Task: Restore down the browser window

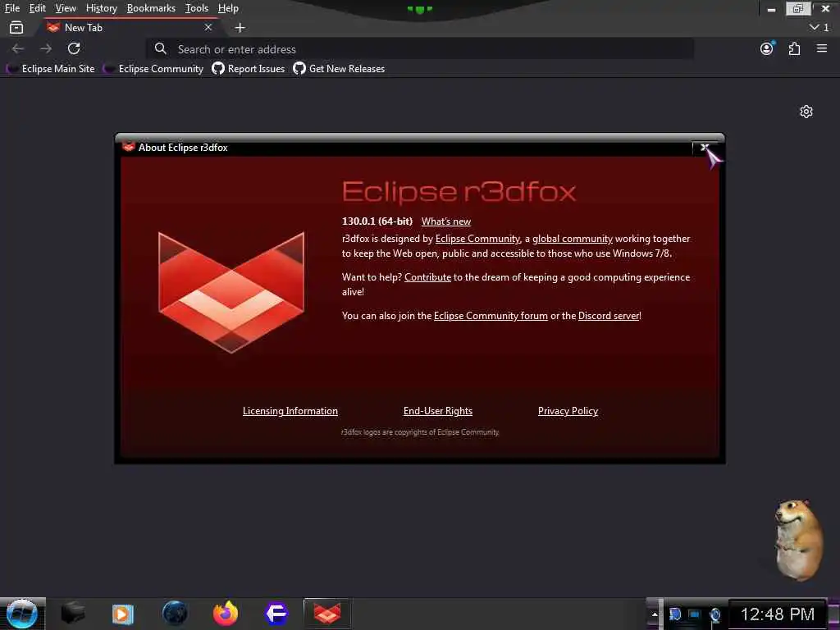Action: [x=797, y=8]
